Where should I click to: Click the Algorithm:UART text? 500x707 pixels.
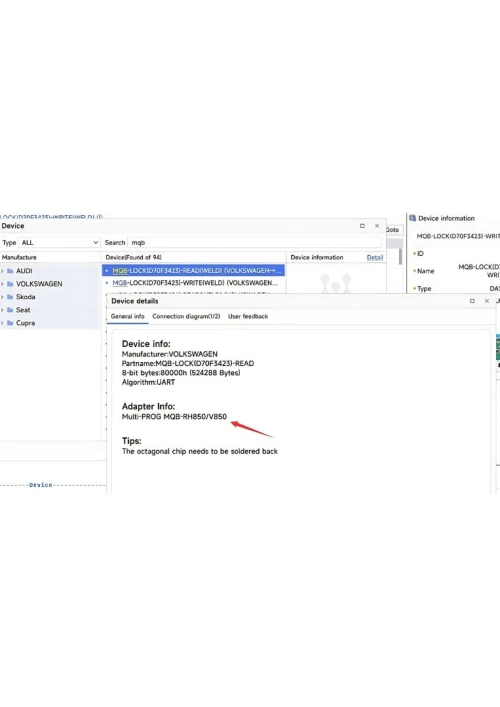tap(148, 382)
